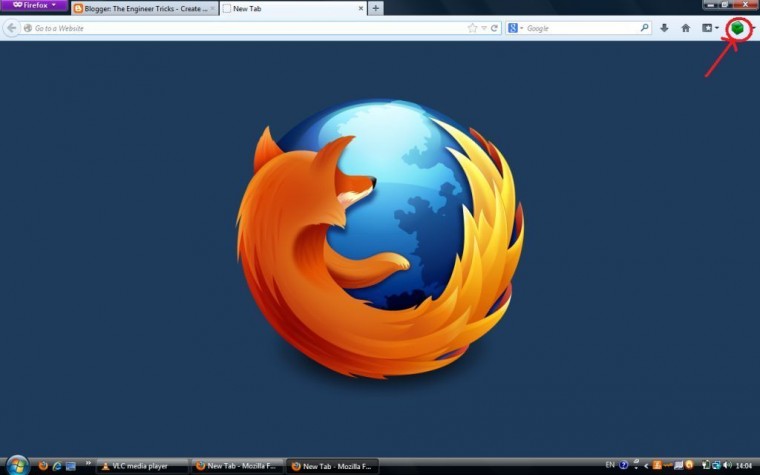Go back using the back arrow button
Viewport: 760px width, 475px height.
(12, 28)
